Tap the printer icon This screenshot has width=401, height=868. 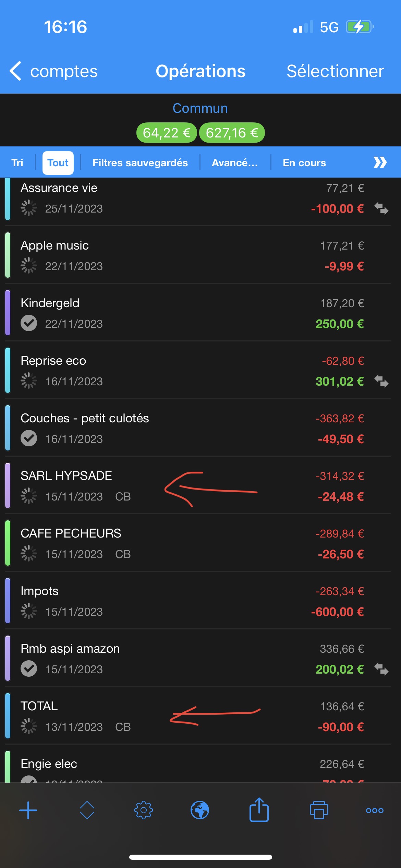[319, 810]
